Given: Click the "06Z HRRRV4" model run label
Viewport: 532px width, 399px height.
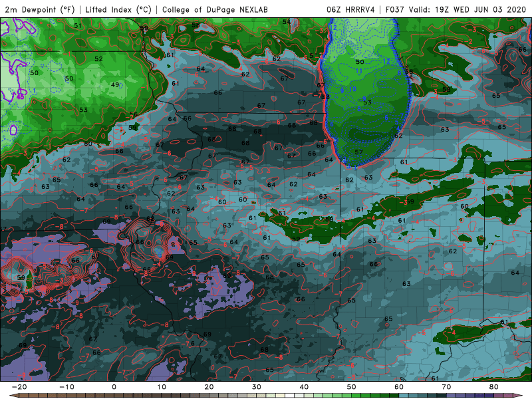Looking at the screenshot, I should point(350,9).
